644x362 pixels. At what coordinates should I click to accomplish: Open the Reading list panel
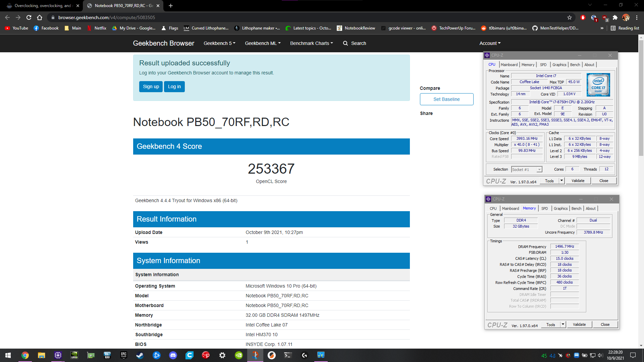tap(625, 28)
